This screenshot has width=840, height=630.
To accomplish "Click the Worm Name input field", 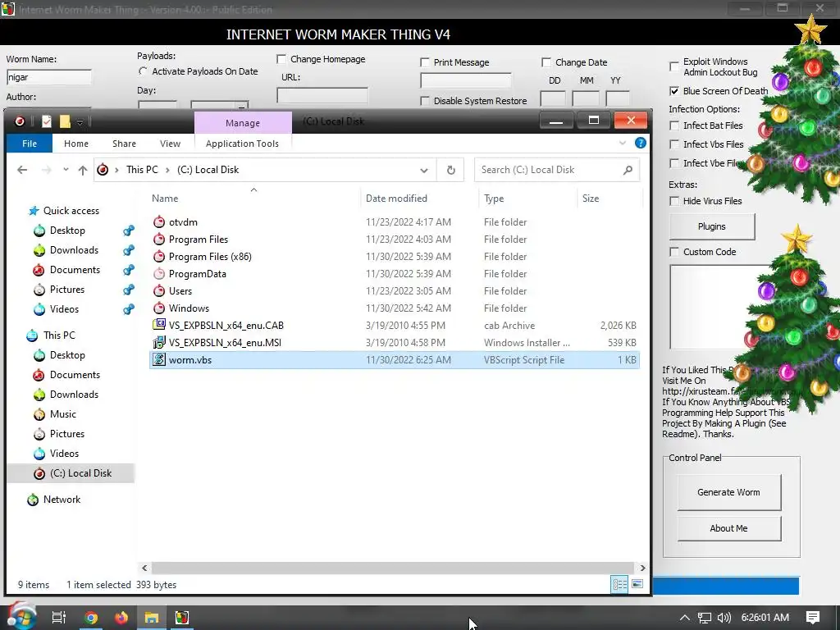I will [x=48, y=77].
